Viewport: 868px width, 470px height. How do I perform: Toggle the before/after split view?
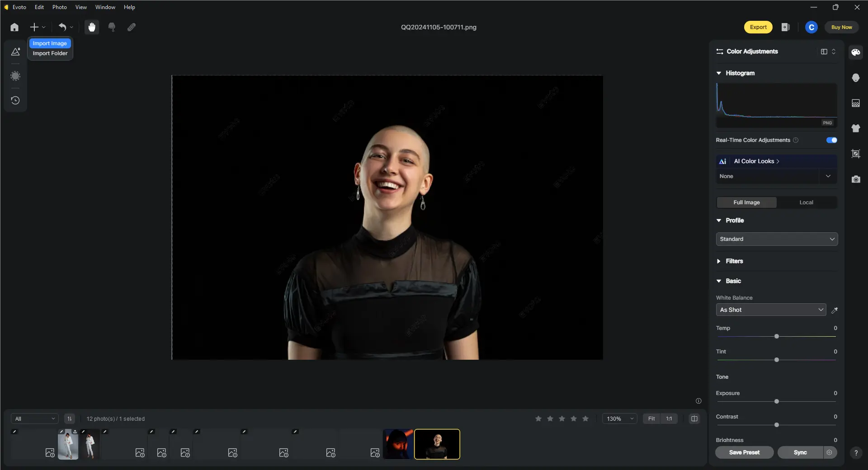coord(695,418)
